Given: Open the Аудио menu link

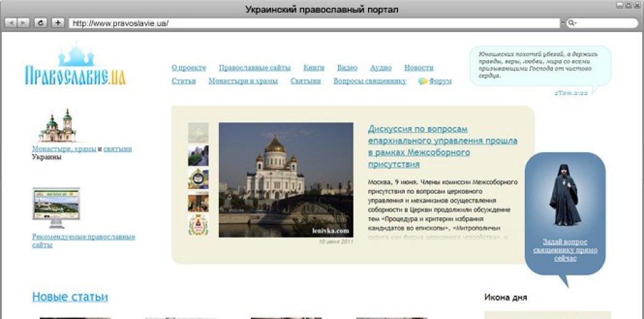Looking at the screenshot, I should click(x=381, y=67).
